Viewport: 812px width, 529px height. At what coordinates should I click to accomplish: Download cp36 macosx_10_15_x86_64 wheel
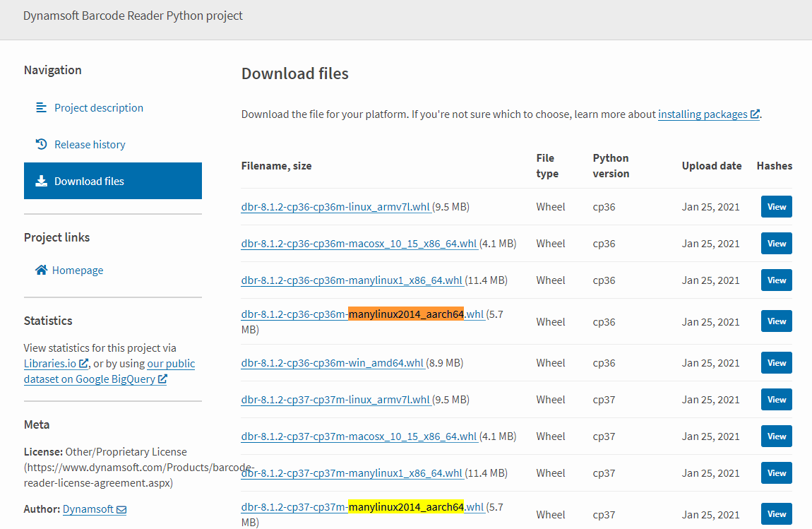click(x=359, y=244)
